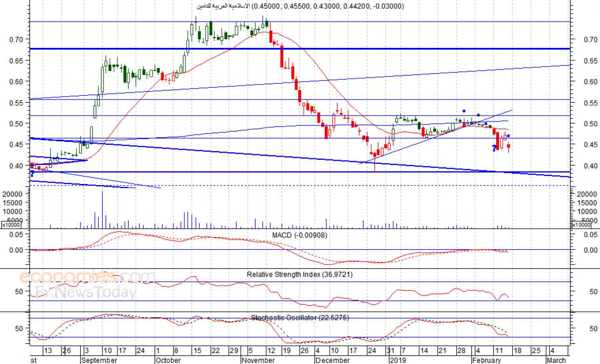Image resolution: width=600 pixels, height=364 pixels.
Task: Click the 0.55 price on right axis
Action: click(x=590, y=103)
